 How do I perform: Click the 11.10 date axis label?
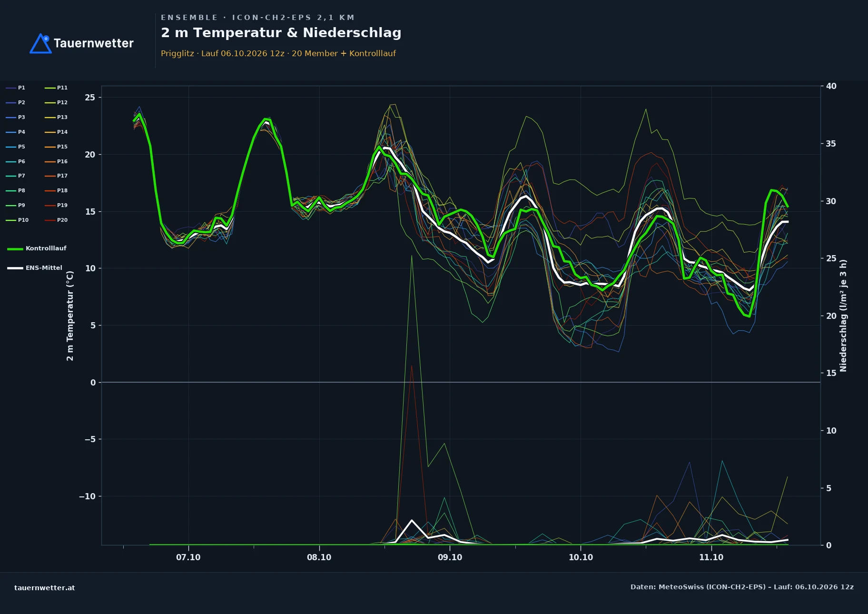[711, 557]
